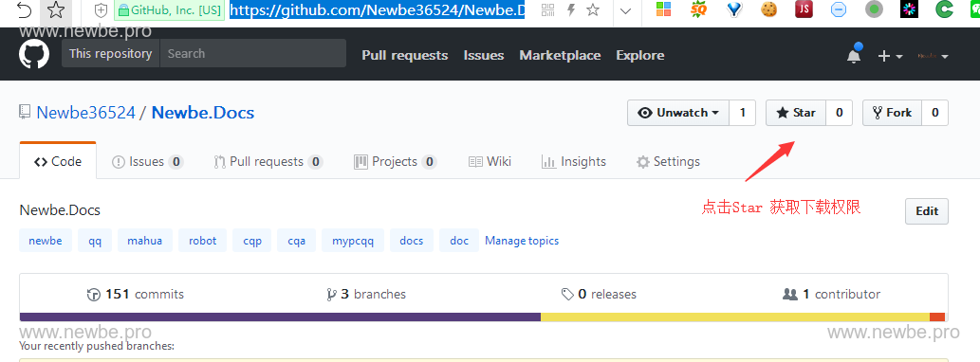Click shield security icon in address bar
The width and height of the screenshot is (980, 362).
pyautogui.click(x=102, y=10)
